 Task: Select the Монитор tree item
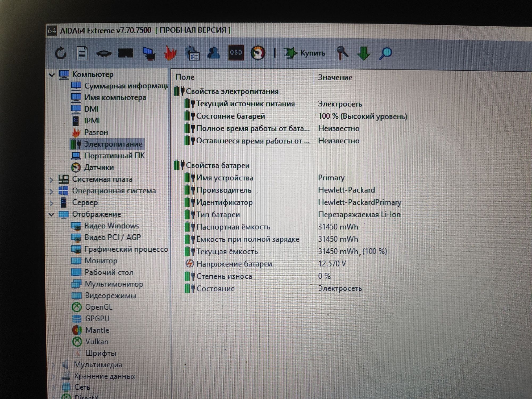click(x=94, y=261)
